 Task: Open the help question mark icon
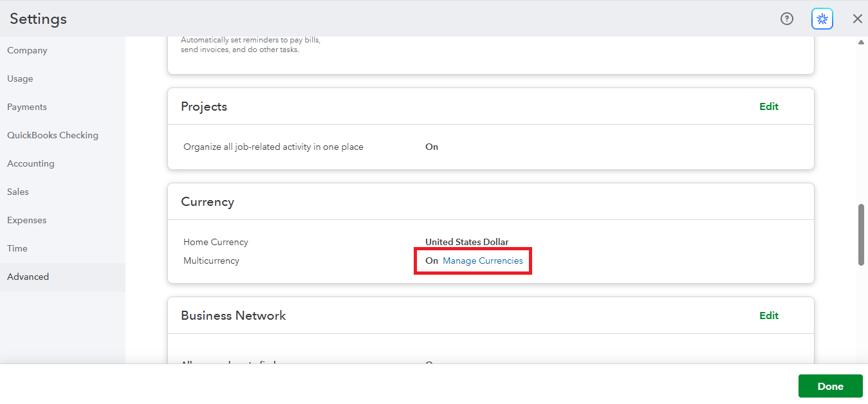coord(786,19)
